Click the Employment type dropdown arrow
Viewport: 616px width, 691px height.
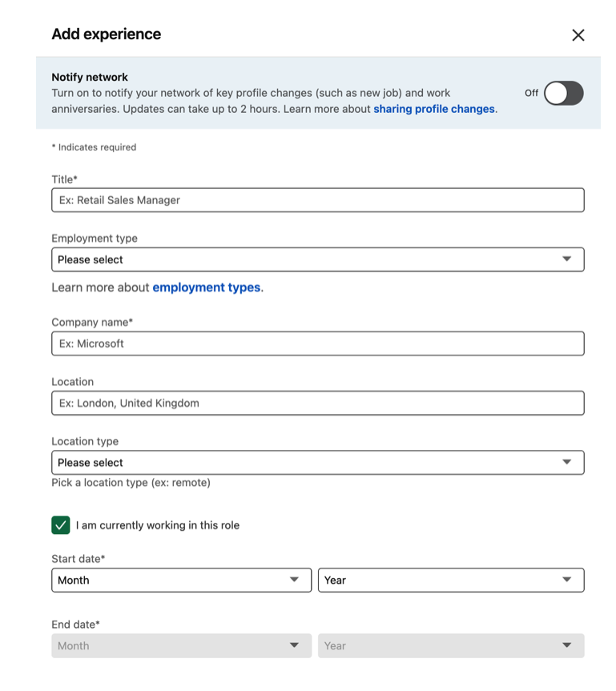coord(567,259)
